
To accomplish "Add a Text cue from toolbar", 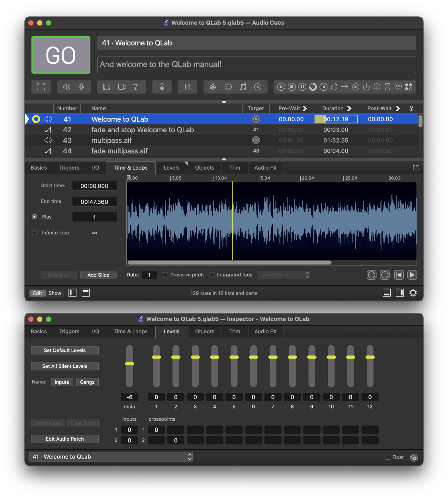I will coord(136,87).
